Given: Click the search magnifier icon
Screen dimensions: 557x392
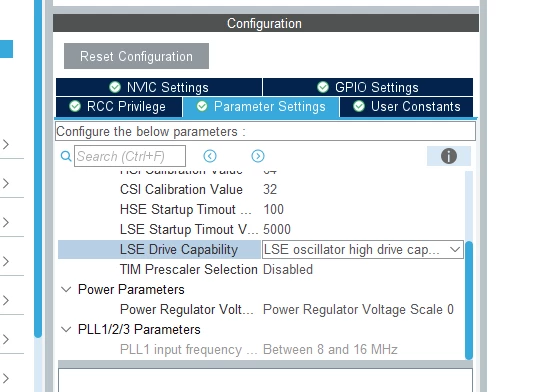Looking at the screenshot, I should (66, 156).
